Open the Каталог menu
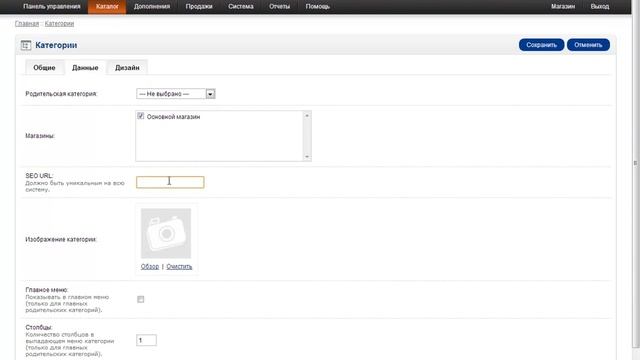The width and height of the screenshot is (640, 360). click(107, 7)
